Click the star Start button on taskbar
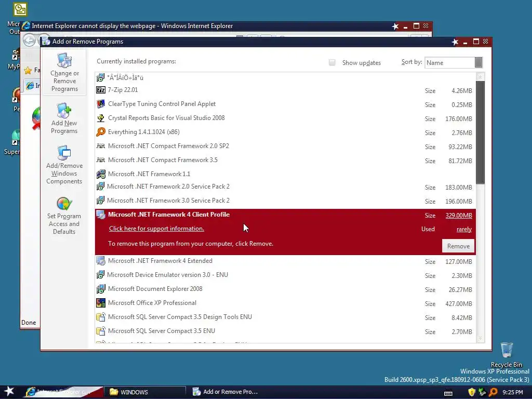Screen dimensions: 532x399 9,392
